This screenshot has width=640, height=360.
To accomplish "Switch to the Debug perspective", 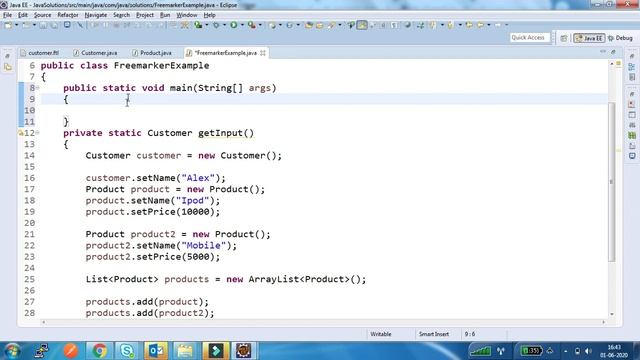I will coord(620,38).
